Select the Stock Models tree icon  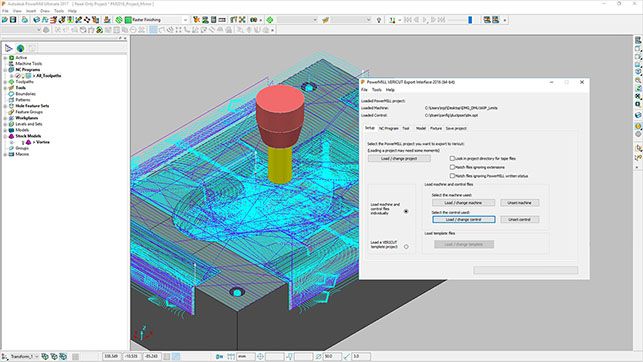11,136
